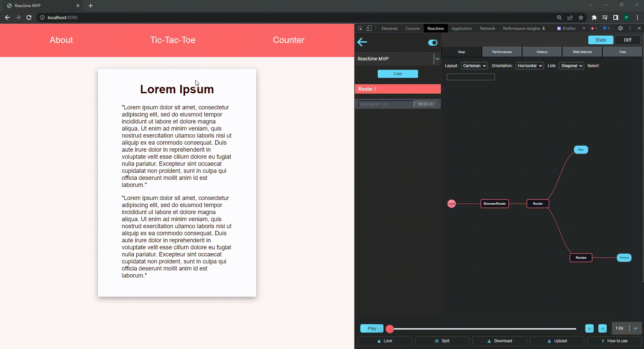The width and height of the screenshot is (644, 349).
Task: Expand the Reactime MVP tab selector
Action: (437, 59)
